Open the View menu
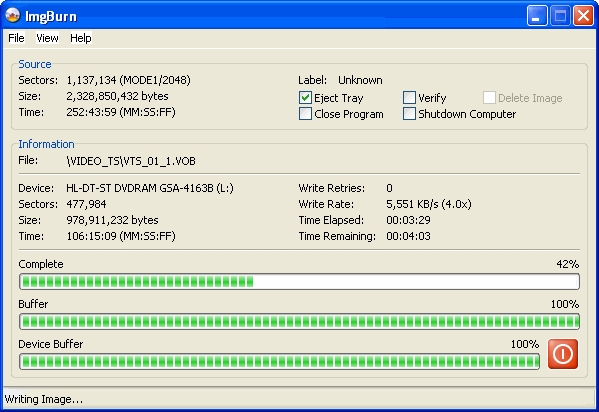 tap(47, 38)
